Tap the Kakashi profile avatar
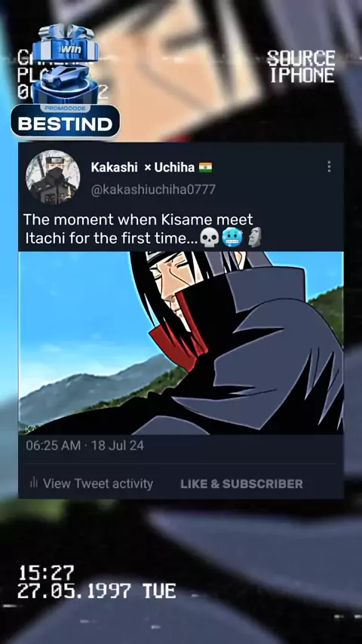Screen dimensions: 362x644 tap(53, 177)
